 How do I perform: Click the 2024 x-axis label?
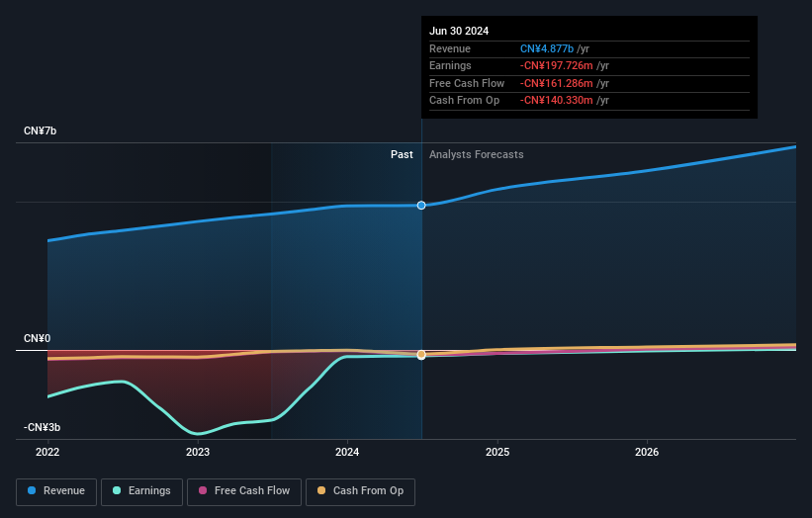(x=347, y=452)
